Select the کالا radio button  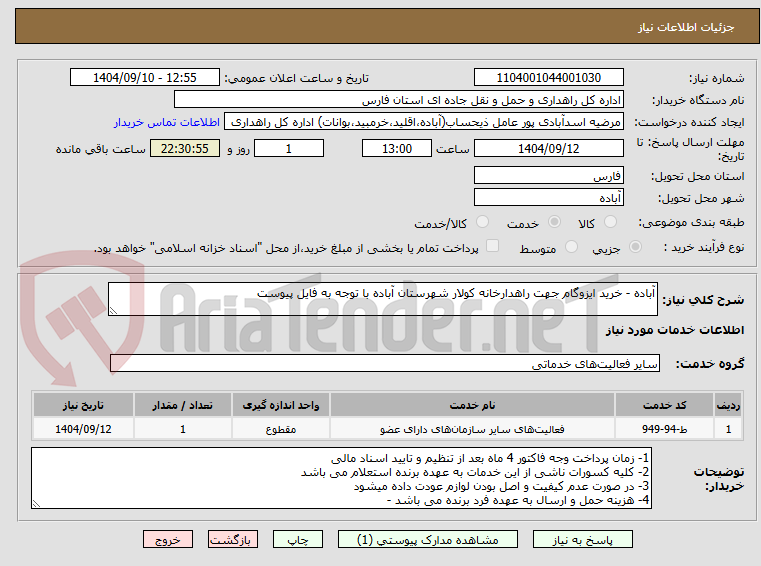[x=610, y=222]
